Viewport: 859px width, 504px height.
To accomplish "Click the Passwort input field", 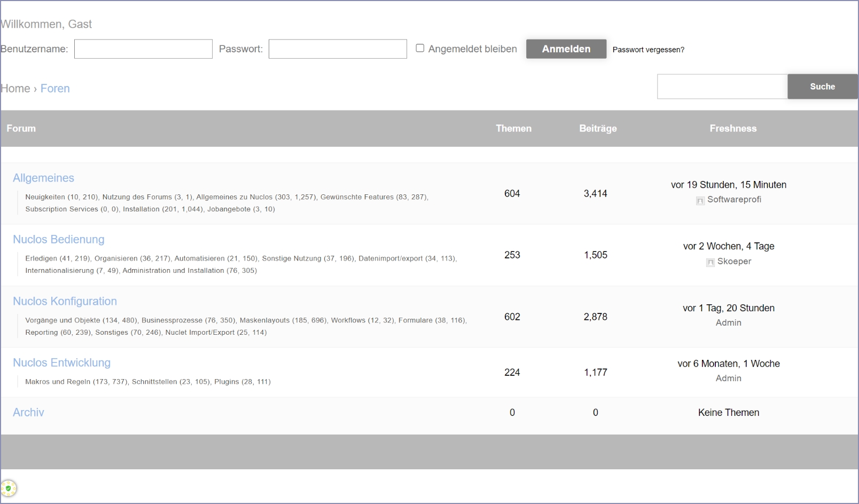I will tap(338, 49).
